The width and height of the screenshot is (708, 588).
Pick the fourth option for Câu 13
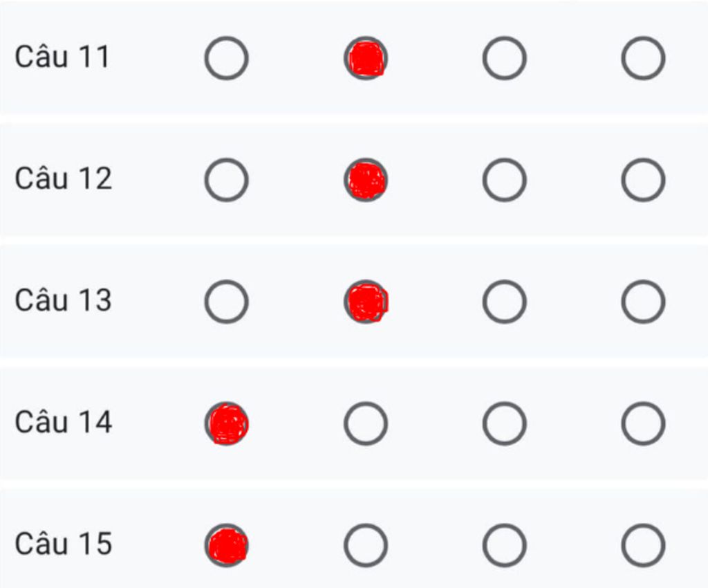click(643, 302)
